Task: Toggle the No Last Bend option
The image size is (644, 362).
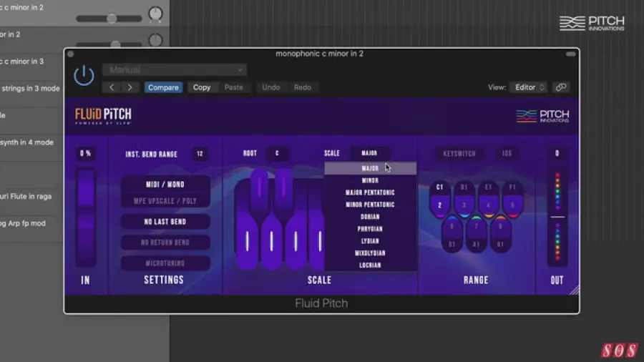Action: tap(165, 222)
